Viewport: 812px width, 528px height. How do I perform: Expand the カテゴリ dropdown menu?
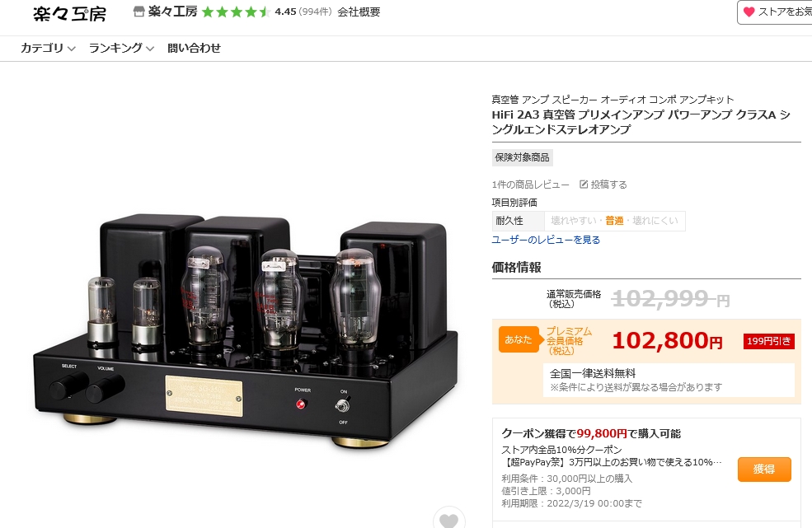coord(48,48)
